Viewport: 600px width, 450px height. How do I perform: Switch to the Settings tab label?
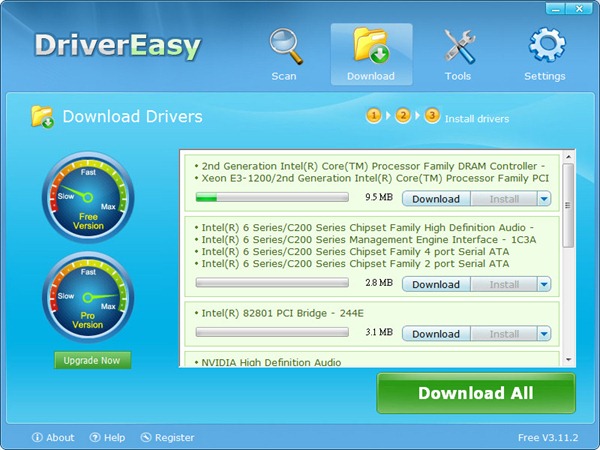click(x=545, y=76)
